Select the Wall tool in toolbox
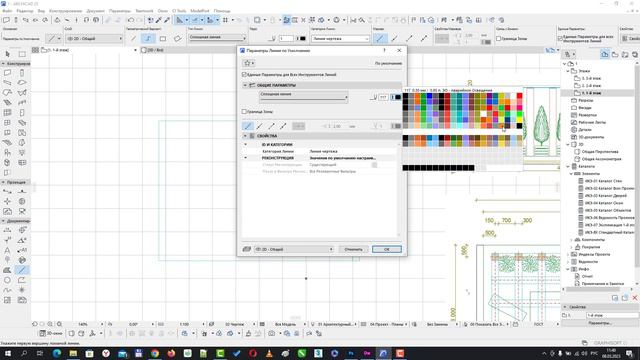640x360 pixels. click(7, 73)
